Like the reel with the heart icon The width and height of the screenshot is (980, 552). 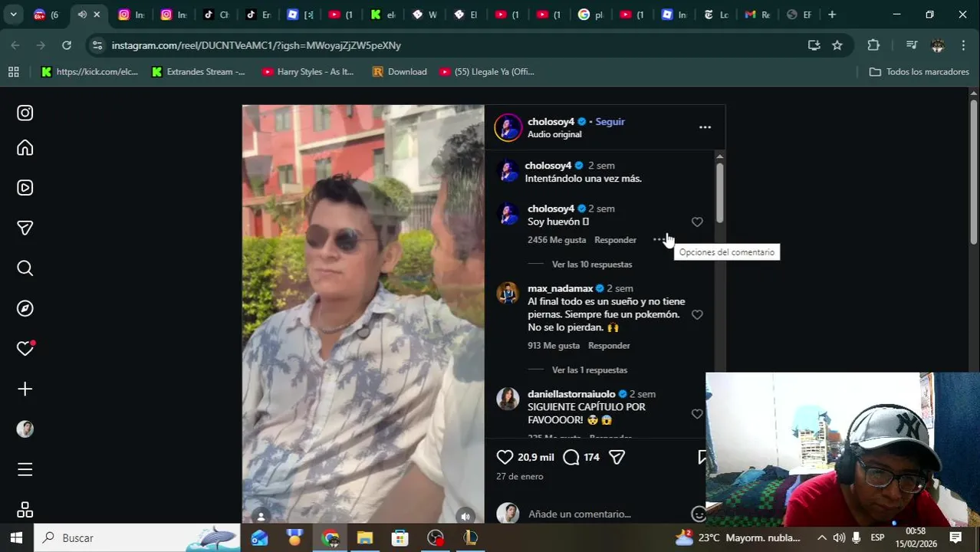(505, 457)
